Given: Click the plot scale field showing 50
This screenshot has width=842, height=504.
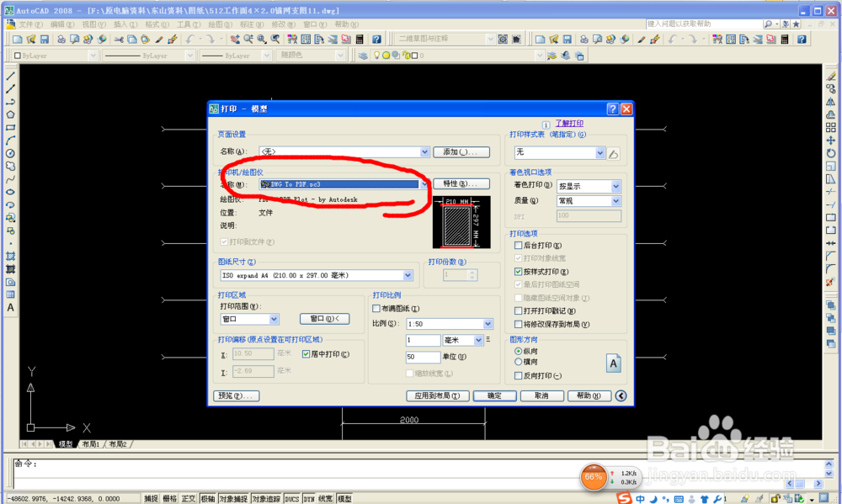Looking at the screenshot, I should coord(423,357).
